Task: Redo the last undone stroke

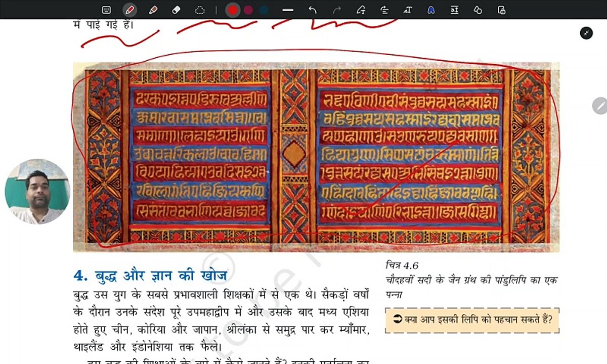Action: 337,10
